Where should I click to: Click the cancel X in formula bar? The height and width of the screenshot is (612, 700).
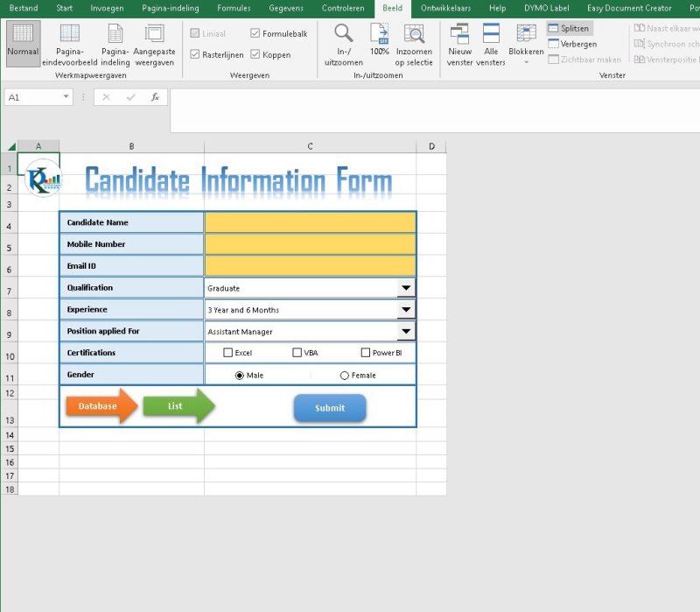(106, 97)
